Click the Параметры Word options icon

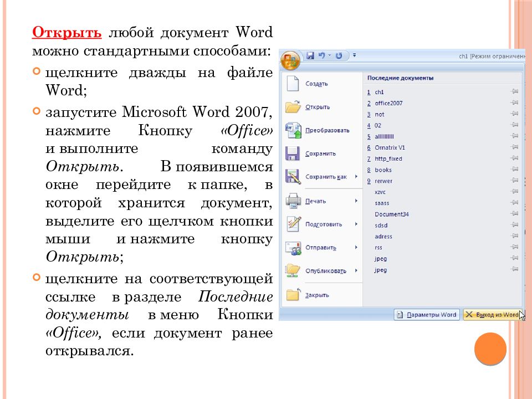[x=400, y=315]
